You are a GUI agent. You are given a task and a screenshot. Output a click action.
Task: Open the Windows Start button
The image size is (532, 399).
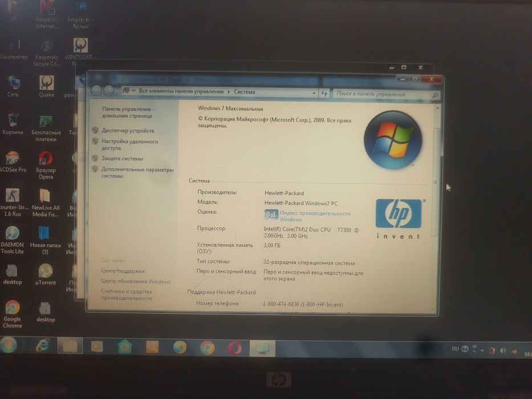coord(8,345)
